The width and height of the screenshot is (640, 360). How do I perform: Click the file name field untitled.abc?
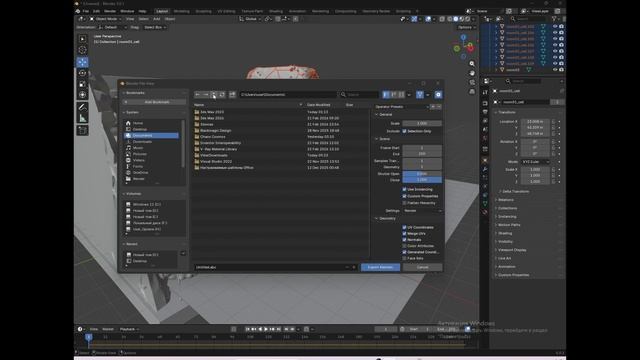[269, 267]
